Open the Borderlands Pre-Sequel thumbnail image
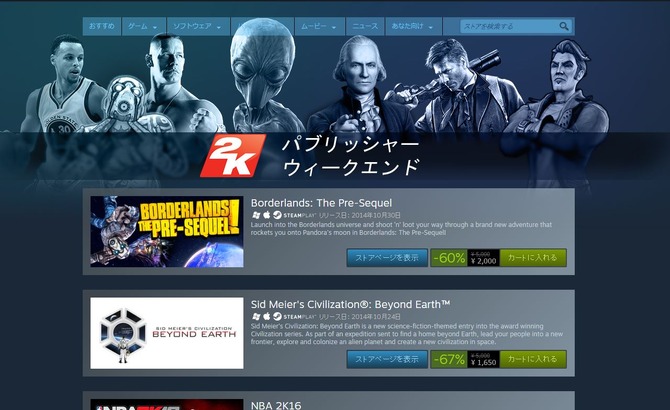Viewport: 670px width, 410px height. pos(167,231)
